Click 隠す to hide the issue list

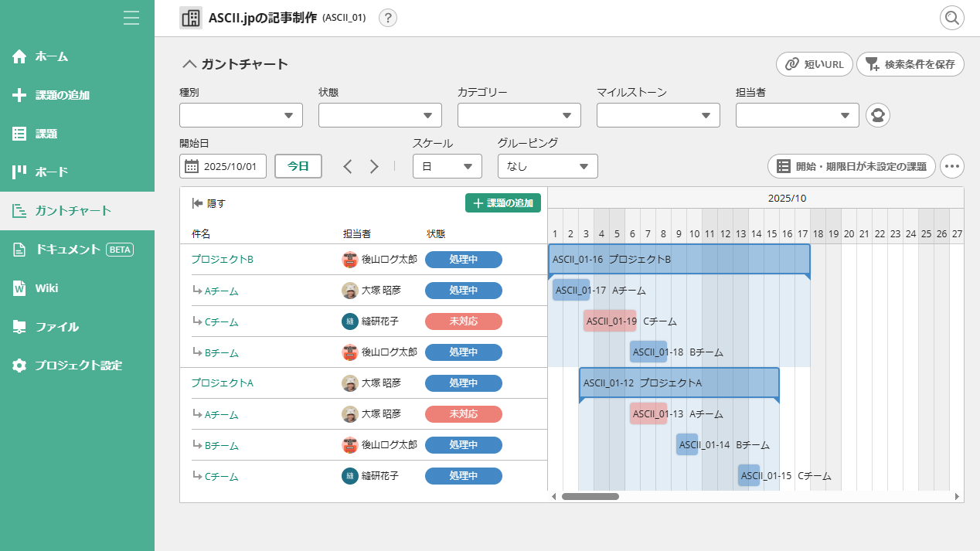209,203
